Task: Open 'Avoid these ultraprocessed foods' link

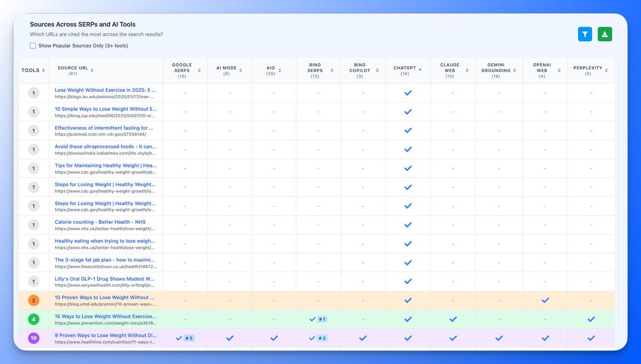Action: click(106, 147)
